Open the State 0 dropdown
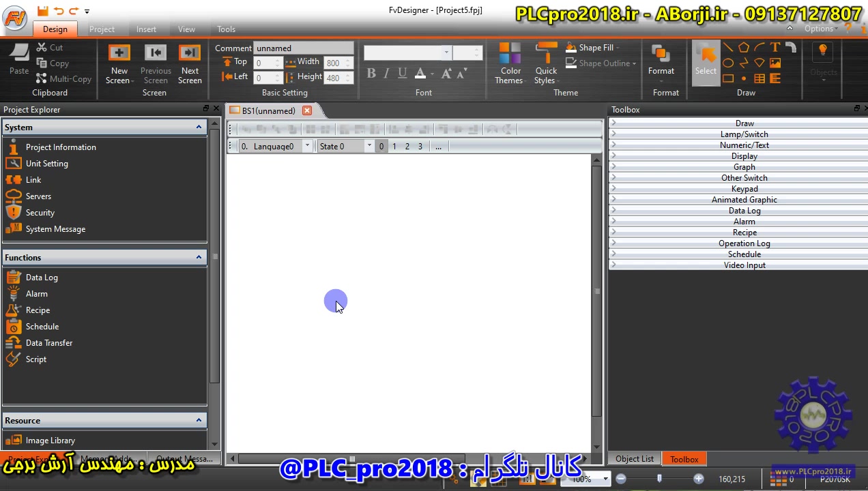The width and height of the screenshot is (868, 491). tap(369, 146)
